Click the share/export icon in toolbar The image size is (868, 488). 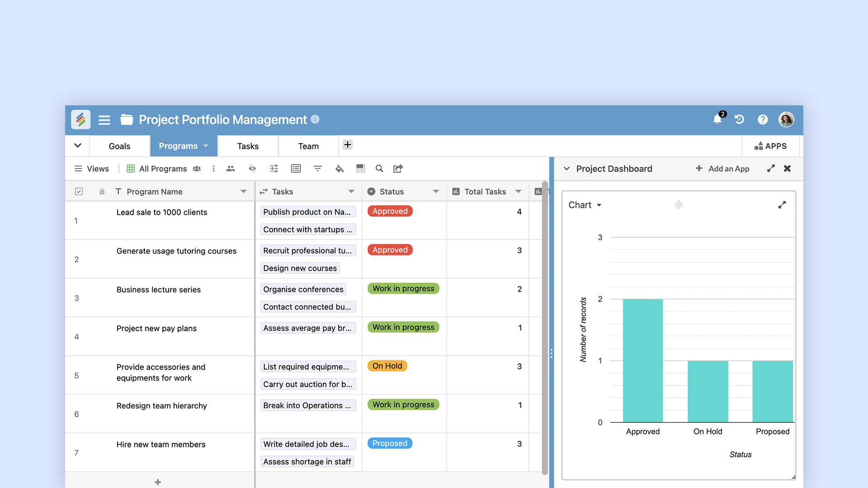point(398,169)
